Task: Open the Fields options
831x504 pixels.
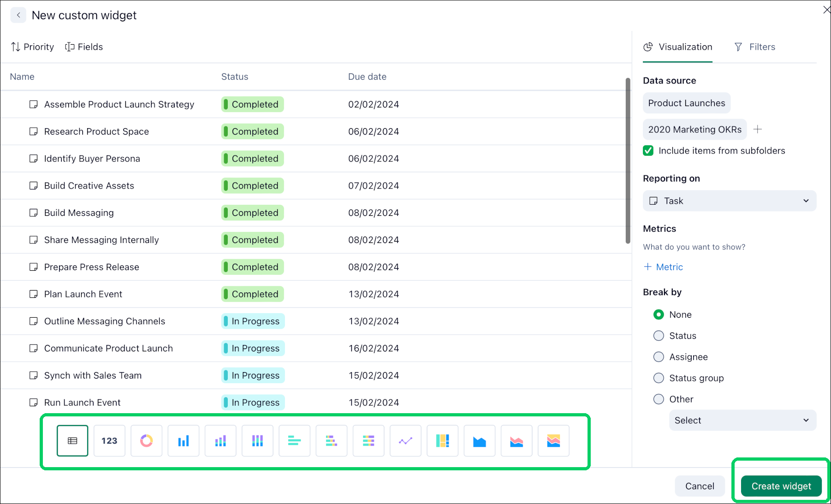Action: coord(84,47)
